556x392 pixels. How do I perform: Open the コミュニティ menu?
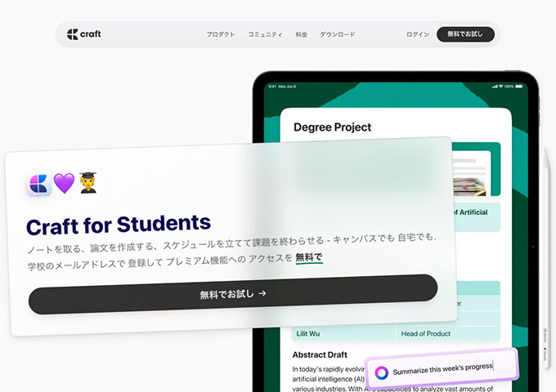[x=265, y=34]
